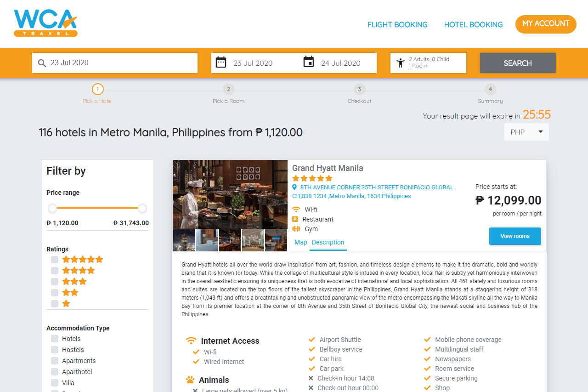Click the price range slider track

pos(97,208)
